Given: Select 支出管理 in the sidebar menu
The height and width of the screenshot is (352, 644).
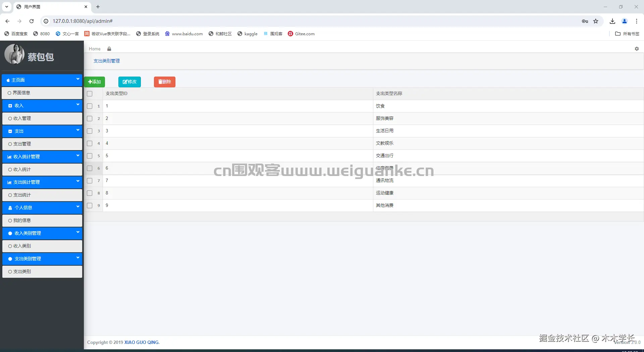Looking at the screenshot, I should (22, 144).
